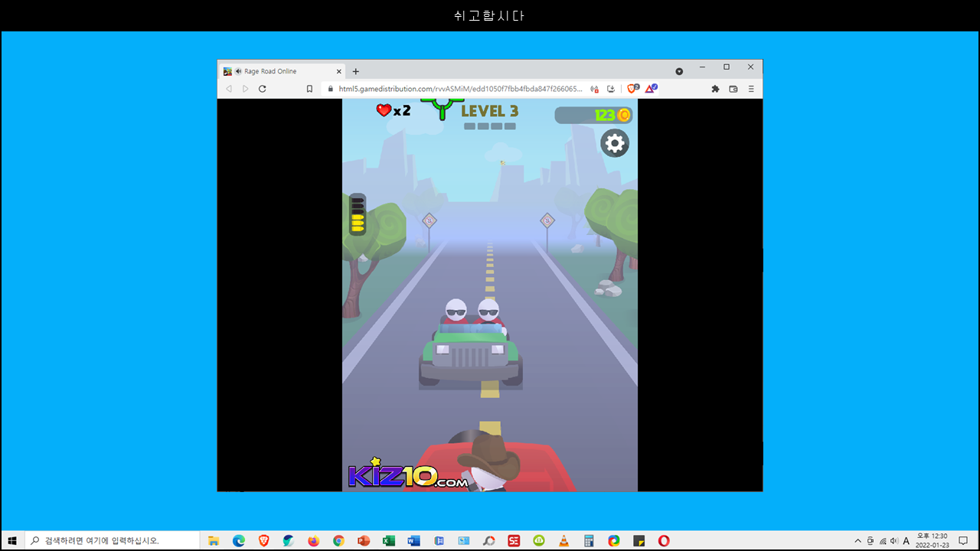
Task: Open File Explorer from taskbar
Action: click(x=214, y=540)
